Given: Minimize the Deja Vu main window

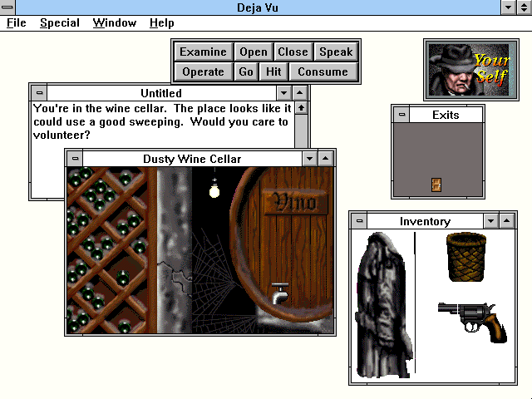Looking at the screenshot, I should point(508,7).
